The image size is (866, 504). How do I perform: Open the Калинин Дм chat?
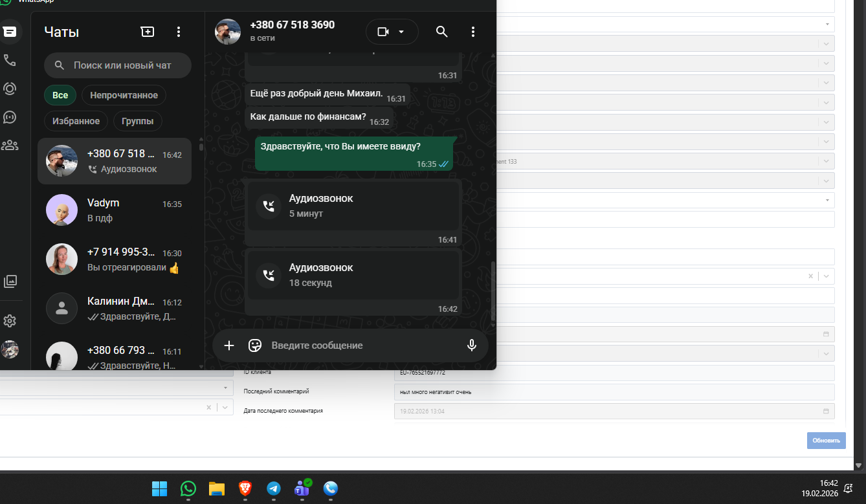(115, 309)
